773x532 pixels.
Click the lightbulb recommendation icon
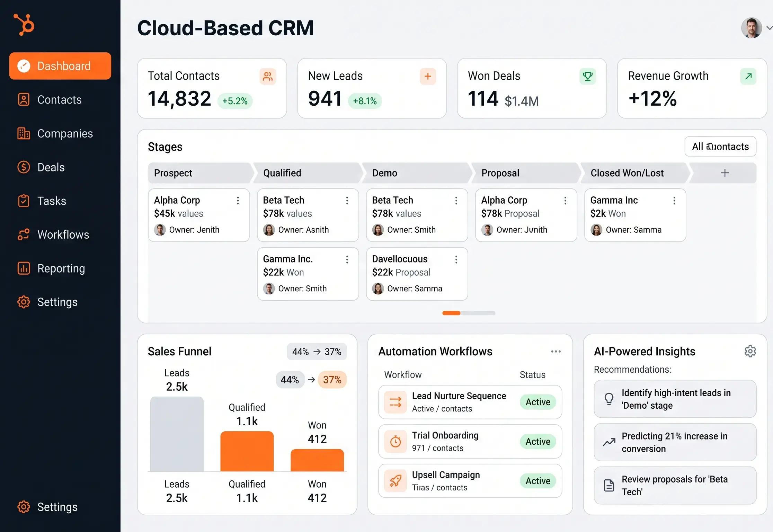(609, 399)
